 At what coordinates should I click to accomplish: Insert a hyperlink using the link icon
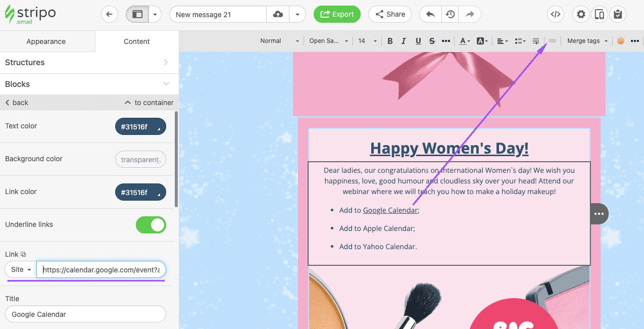(x=552, y=40)
